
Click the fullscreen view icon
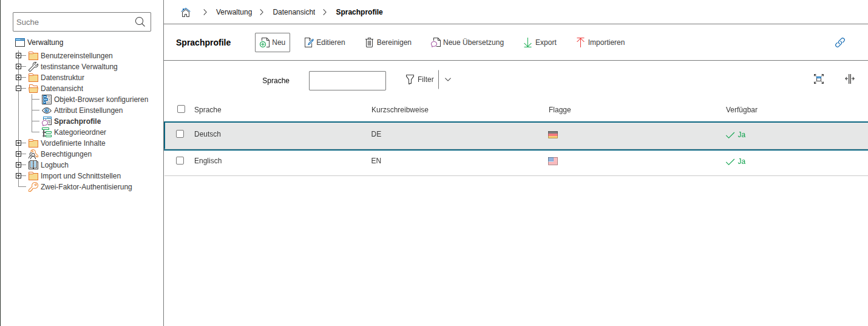tap(819, 79)
